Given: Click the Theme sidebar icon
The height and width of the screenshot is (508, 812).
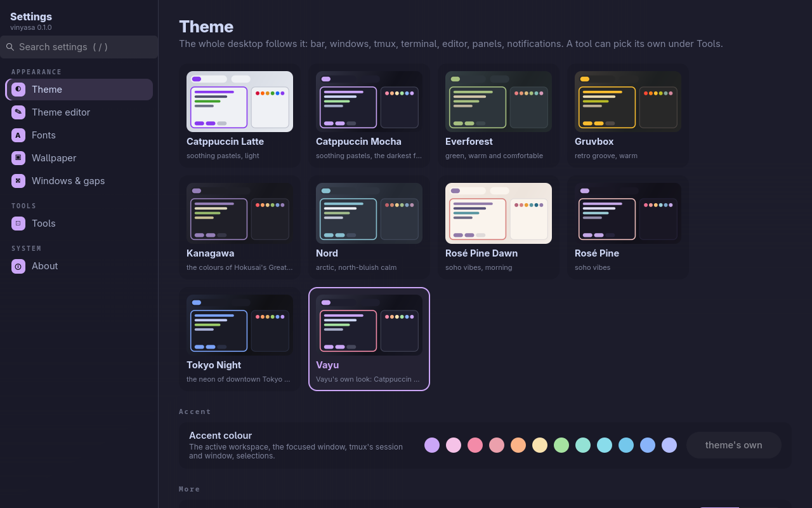Looking at the screenshot, I should point(18,90).
